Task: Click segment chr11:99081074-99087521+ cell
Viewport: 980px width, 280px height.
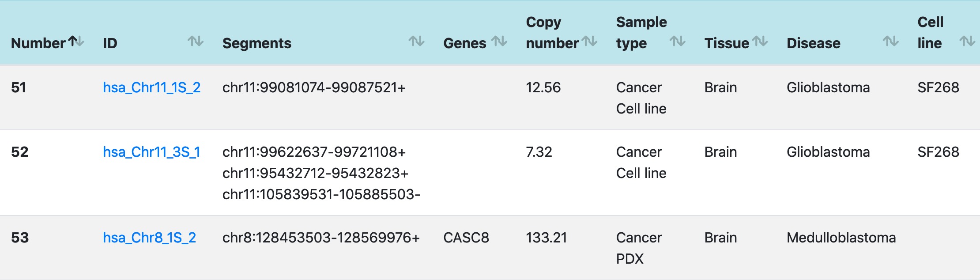Action: [x=314, y=87]
